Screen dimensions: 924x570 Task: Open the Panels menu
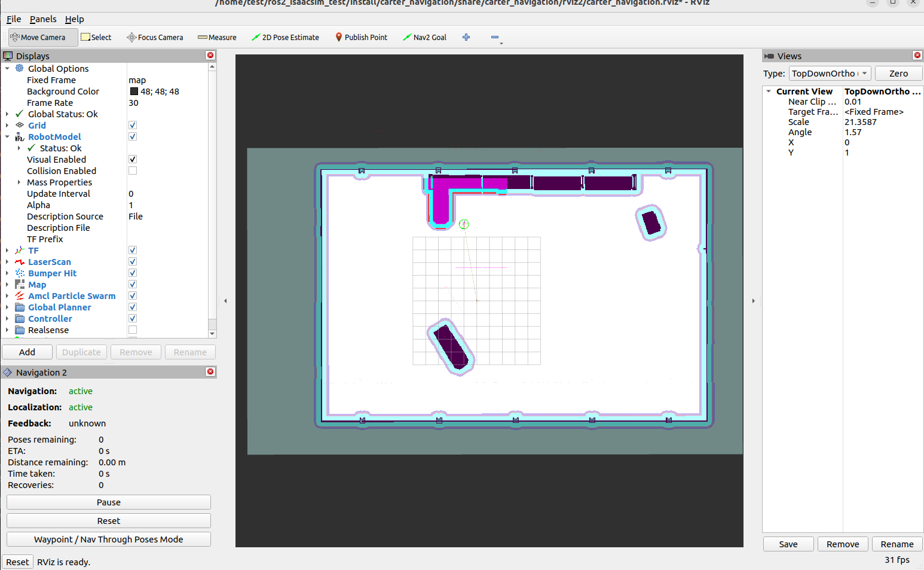point(42,19)
